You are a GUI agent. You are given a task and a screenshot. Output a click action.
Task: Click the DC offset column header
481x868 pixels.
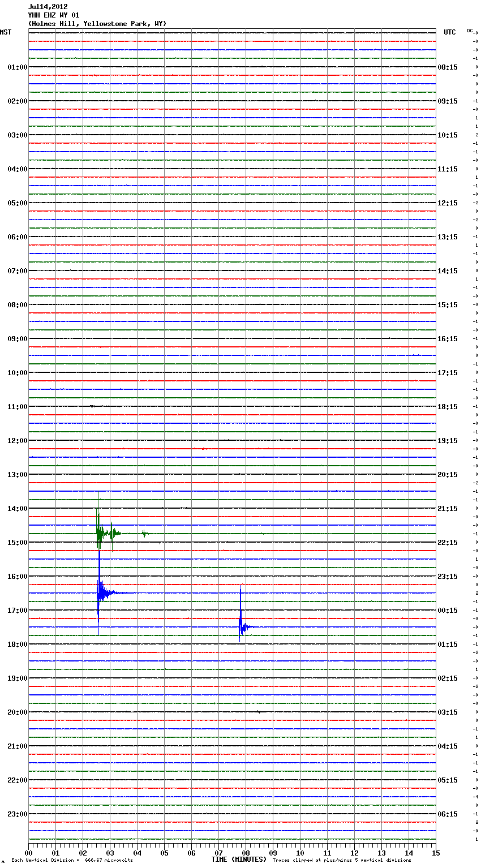470,31
